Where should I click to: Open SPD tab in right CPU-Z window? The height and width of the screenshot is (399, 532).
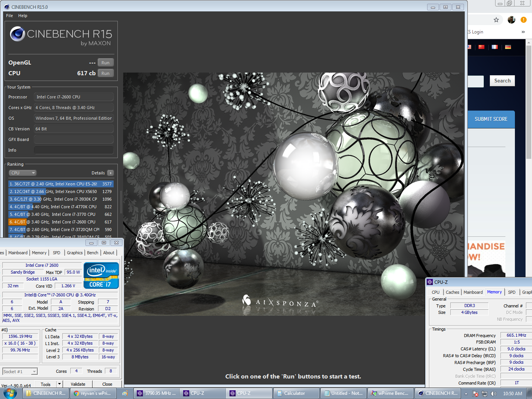coord(512,292)
